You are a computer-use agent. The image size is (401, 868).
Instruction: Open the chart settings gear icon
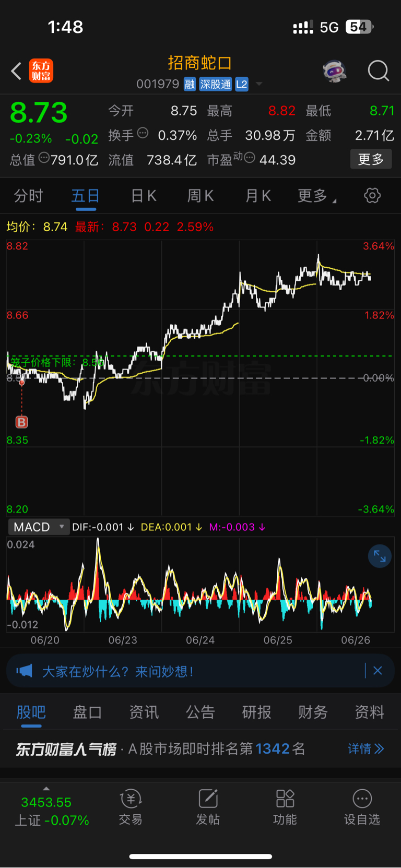[372, 196]
